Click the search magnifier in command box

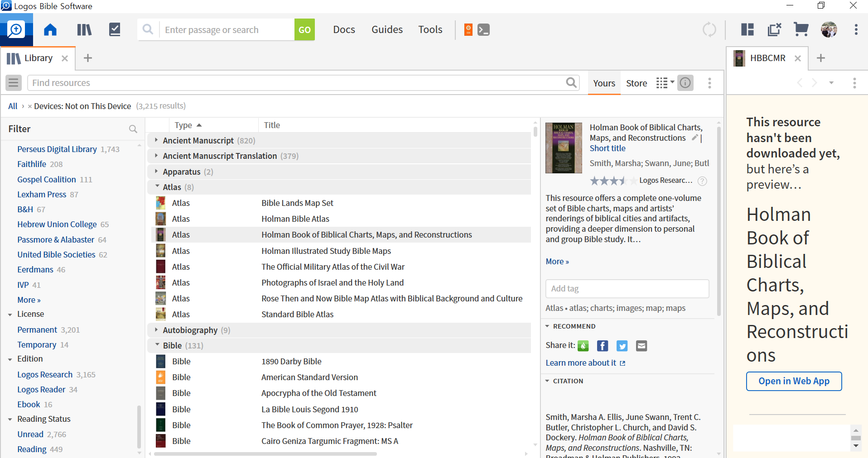(x=148, y=29)
